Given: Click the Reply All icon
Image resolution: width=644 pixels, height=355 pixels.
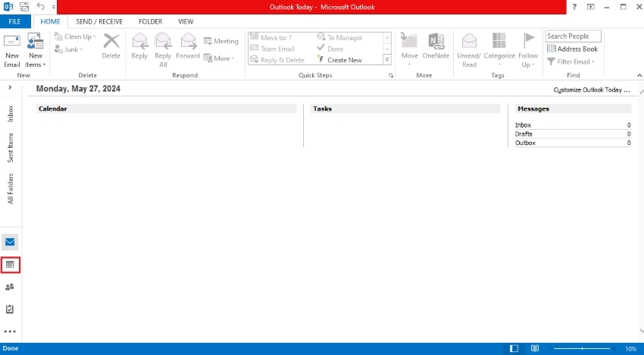Looking at the screenshot, I should [x=163, y=51].
